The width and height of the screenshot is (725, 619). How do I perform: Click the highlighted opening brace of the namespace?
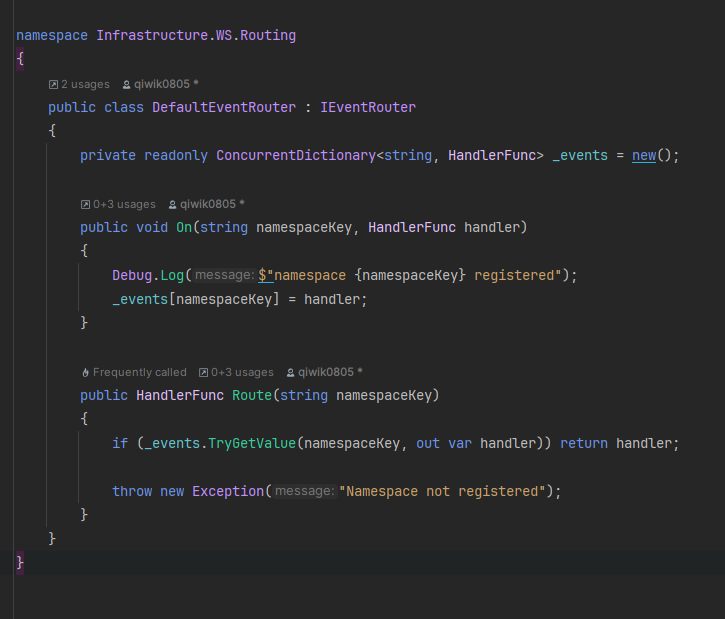(x=20, y=59)
